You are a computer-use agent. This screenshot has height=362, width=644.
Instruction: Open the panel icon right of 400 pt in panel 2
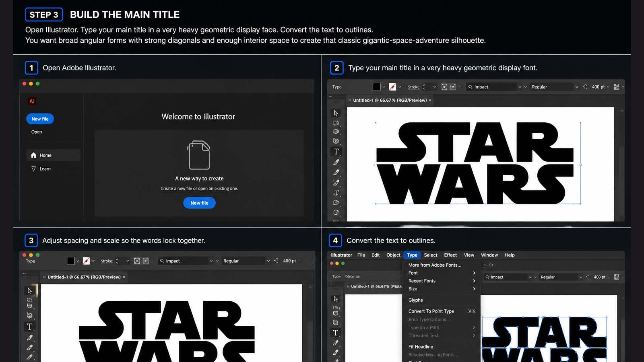point(616,87)
